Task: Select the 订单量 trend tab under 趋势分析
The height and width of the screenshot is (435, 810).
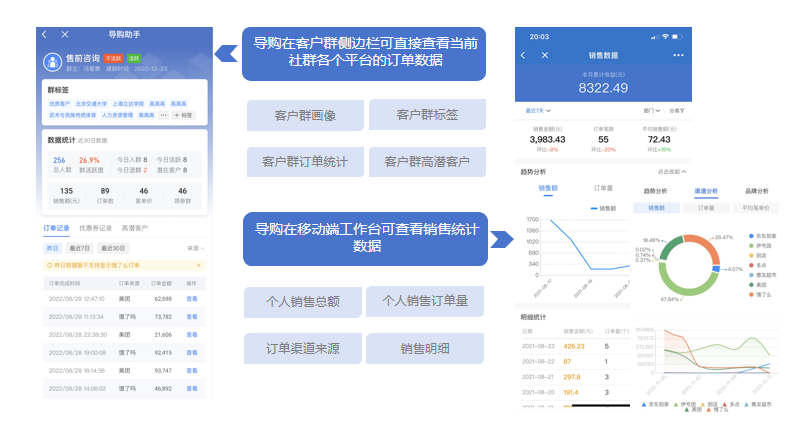Action: [603, 188]
